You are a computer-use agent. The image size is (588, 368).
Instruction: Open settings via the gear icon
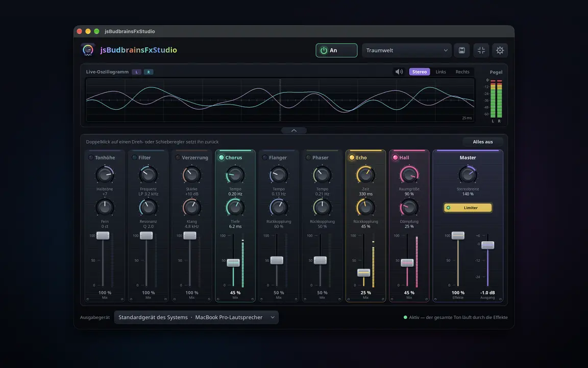500,50
